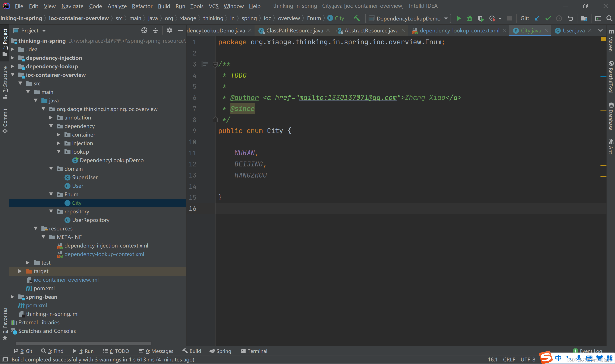Collapse the ioc-container-overview module
This screenshot has height=364, width=615.
[x=13, y=75]
